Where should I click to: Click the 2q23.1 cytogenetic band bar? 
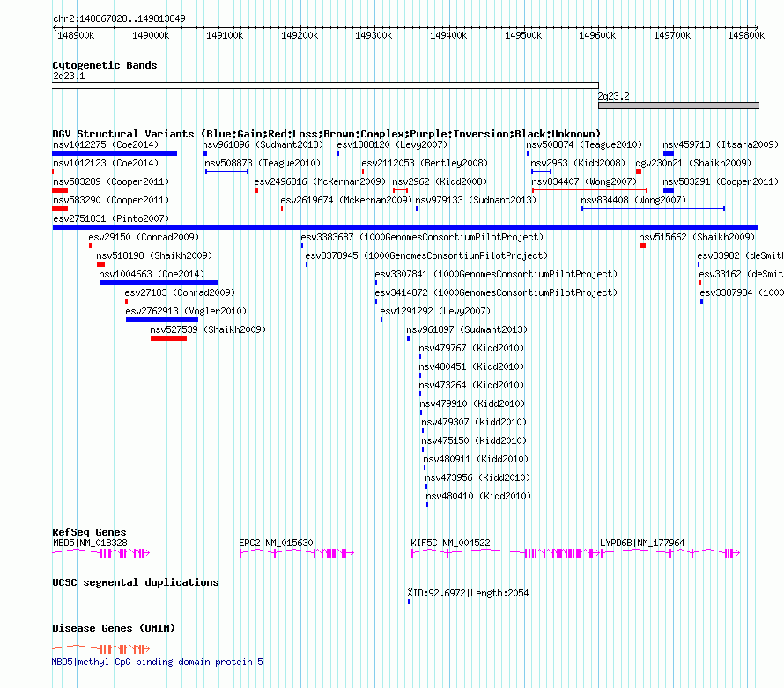326,85
